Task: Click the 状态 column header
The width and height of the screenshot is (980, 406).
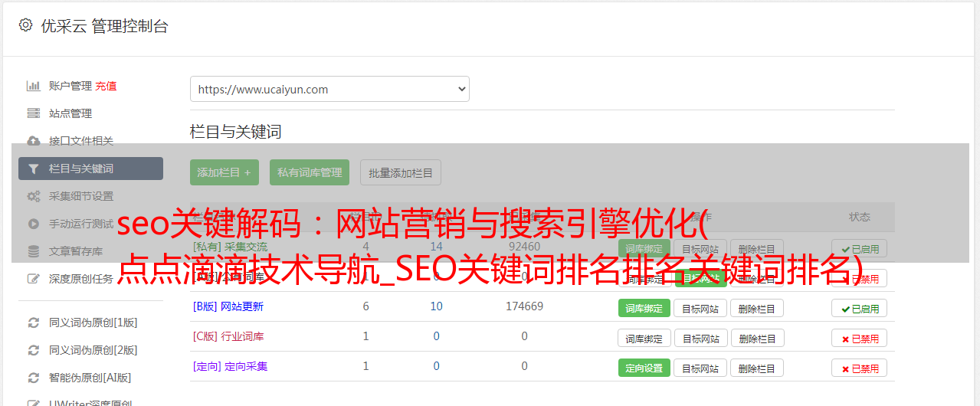Action: (x=860, y=217)
